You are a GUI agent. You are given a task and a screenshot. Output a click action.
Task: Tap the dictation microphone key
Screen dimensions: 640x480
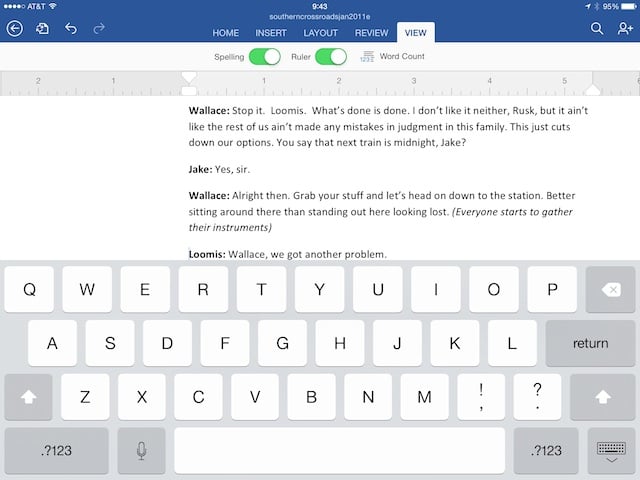[141, 451]
